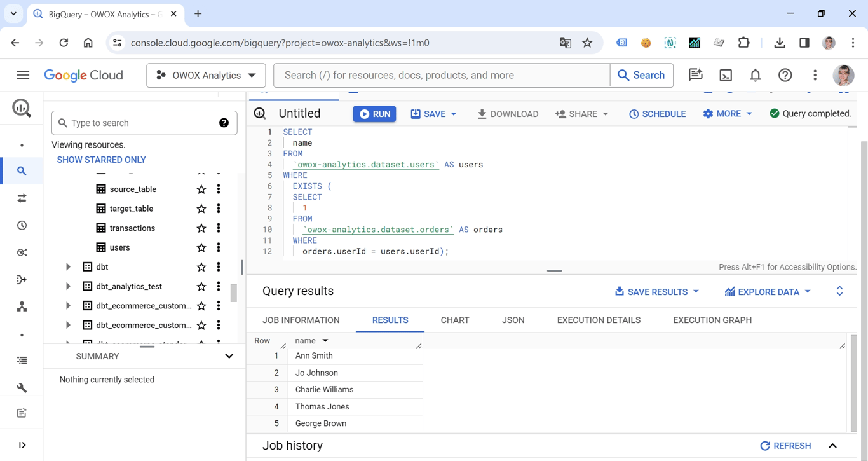Open the browser extensions puzzle icon

(743, 43)
